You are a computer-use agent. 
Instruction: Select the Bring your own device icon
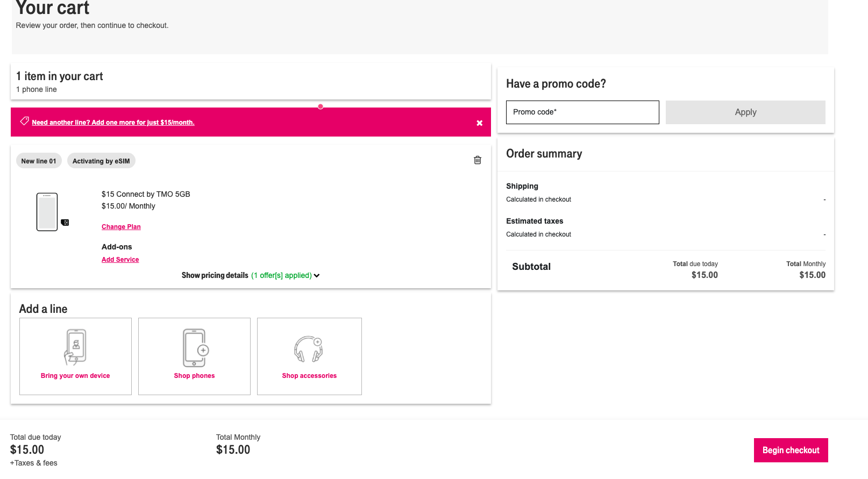point(75,347)
